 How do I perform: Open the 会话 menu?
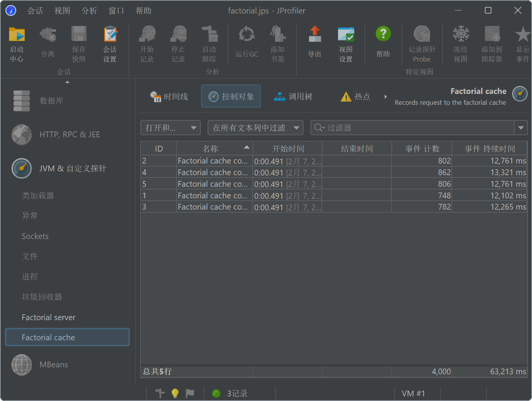click(x=35, y=11)
